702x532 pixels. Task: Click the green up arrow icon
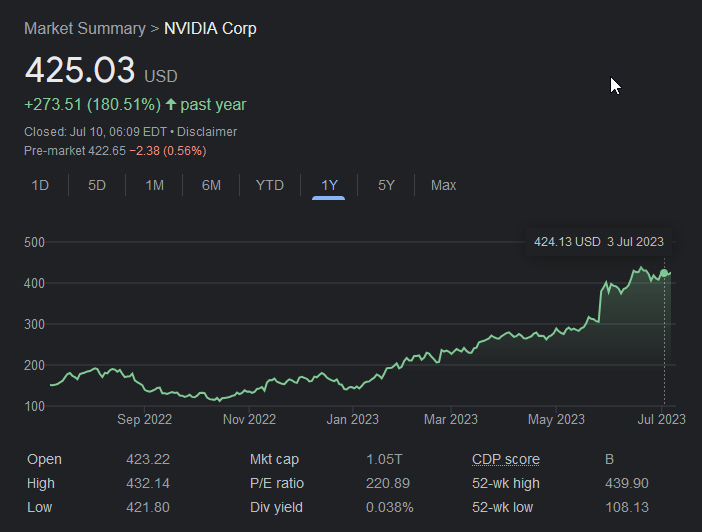[171, 104]
